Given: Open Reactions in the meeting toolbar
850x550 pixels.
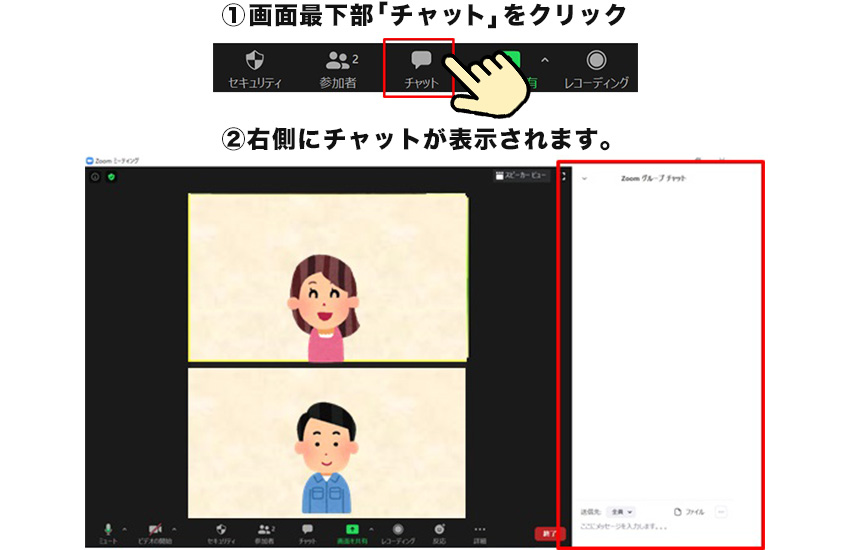Looking at the screenshot, I should 439,529.
